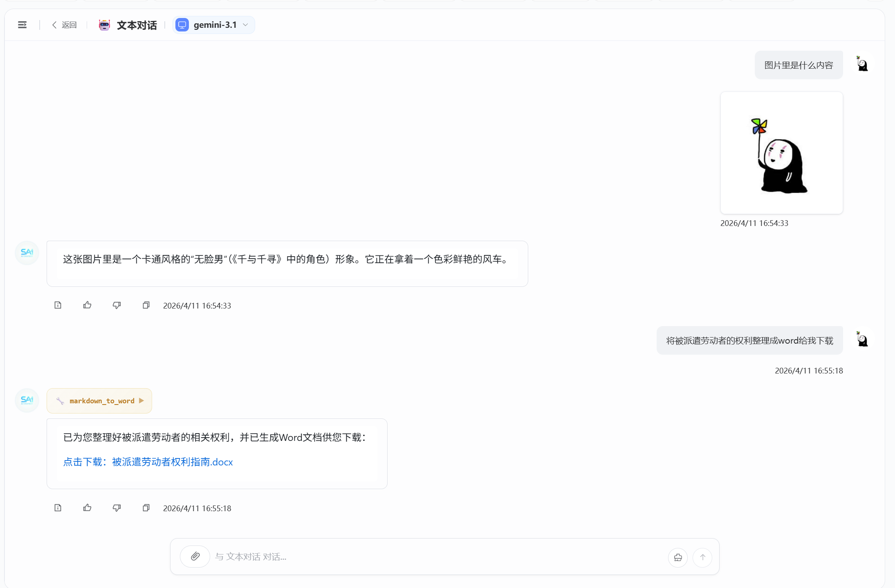The image size is (895, 588).
Task: Focus the 与 文本对话 对话 input field
Action: coord(437,557)
